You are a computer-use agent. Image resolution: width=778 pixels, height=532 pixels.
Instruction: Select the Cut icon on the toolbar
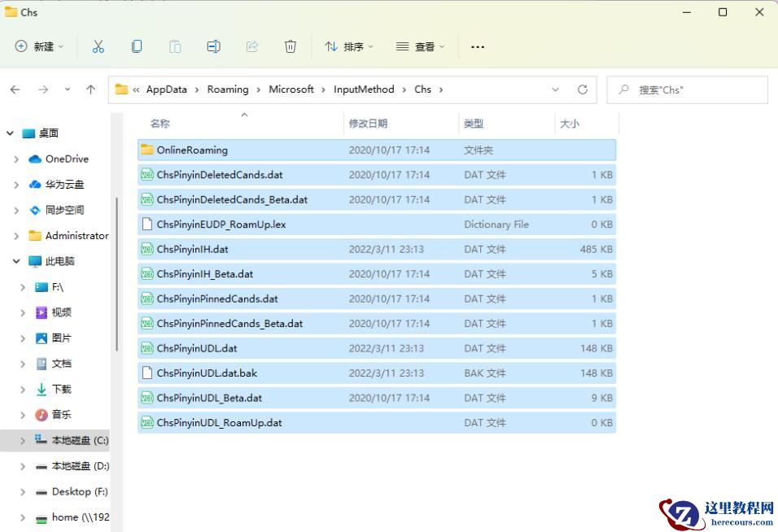click(x=98, y=46)
